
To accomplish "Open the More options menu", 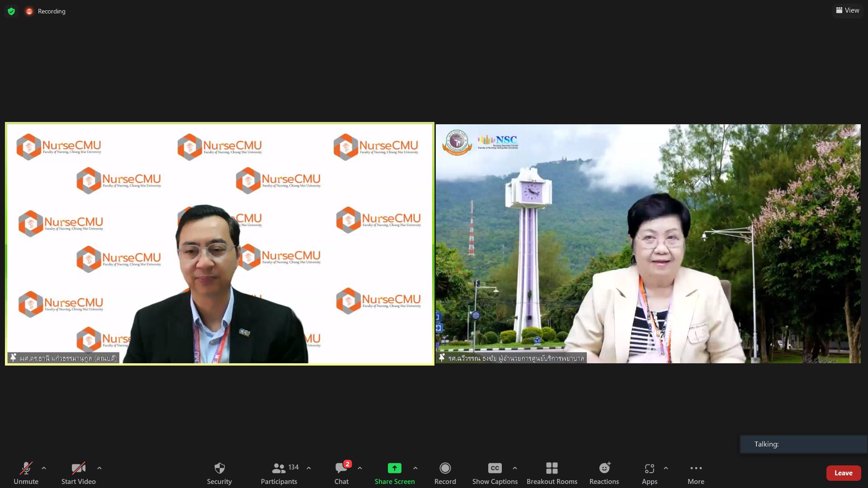I will point(696,473).
